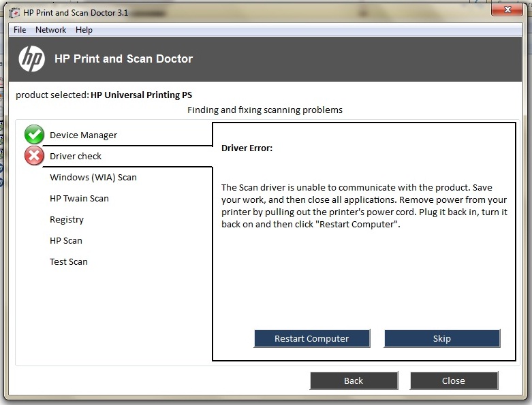Close the window with red X
Screen dimensions: 532x405
click(507, 10)
